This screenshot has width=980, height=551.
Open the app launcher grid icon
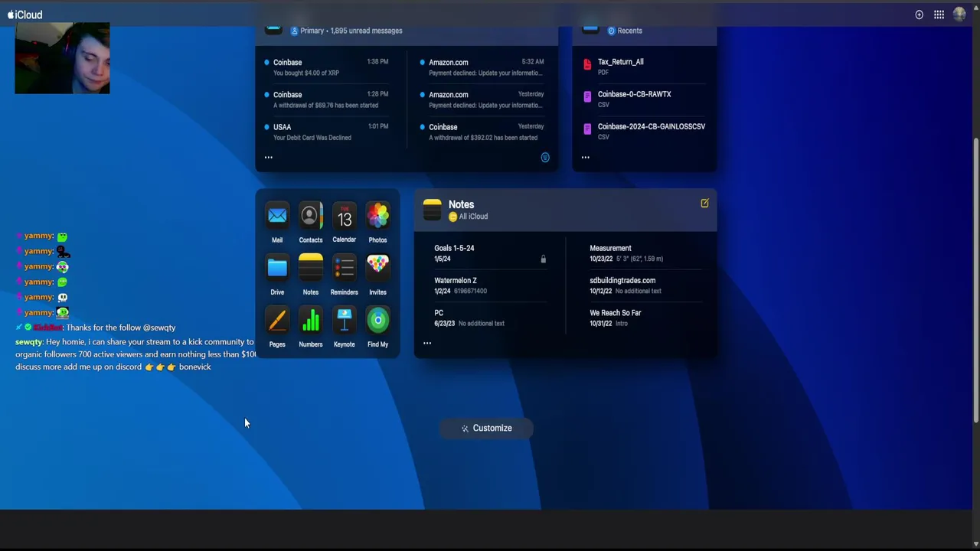(939, 15)
